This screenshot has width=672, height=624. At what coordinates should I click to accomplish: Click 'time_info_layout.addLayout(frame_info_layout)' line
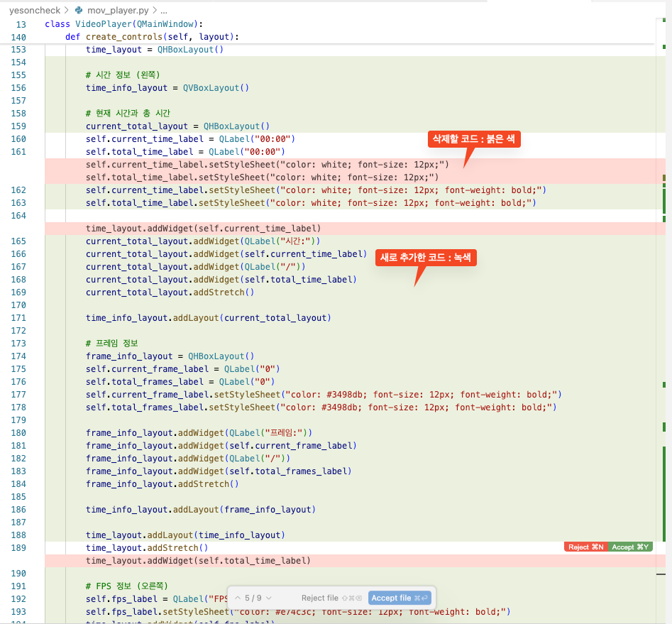tap(201, 510)
